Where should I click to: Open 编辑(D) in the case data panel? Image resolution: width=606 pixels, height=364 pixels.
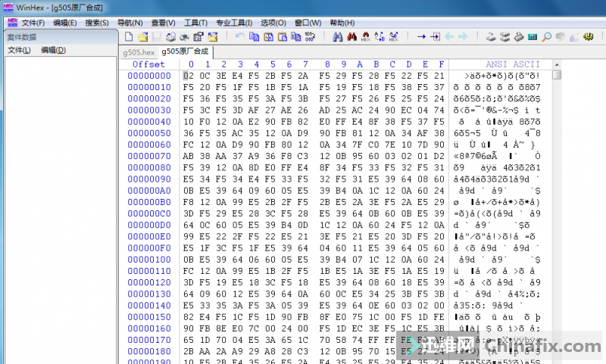click(53, 51)
